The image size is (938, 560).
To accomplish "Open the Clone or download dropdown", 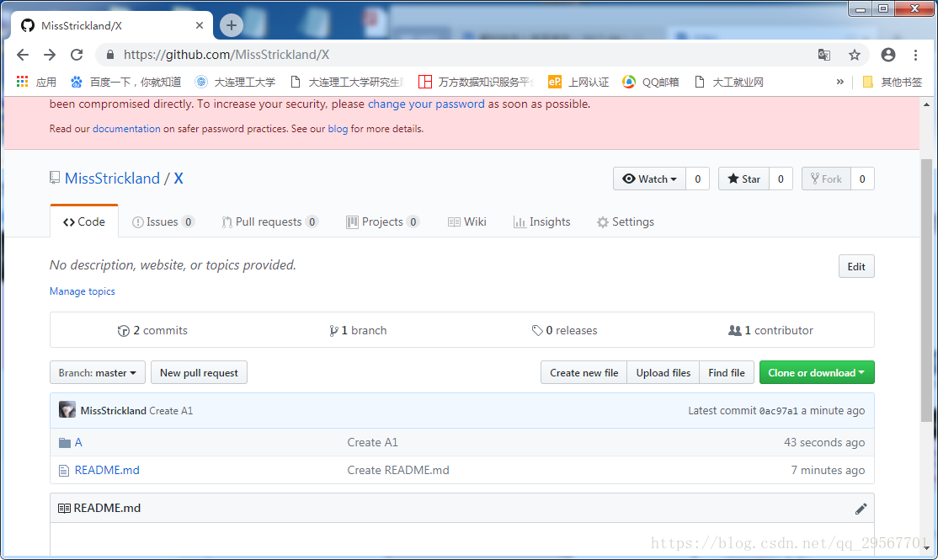I will pos(817,373).
